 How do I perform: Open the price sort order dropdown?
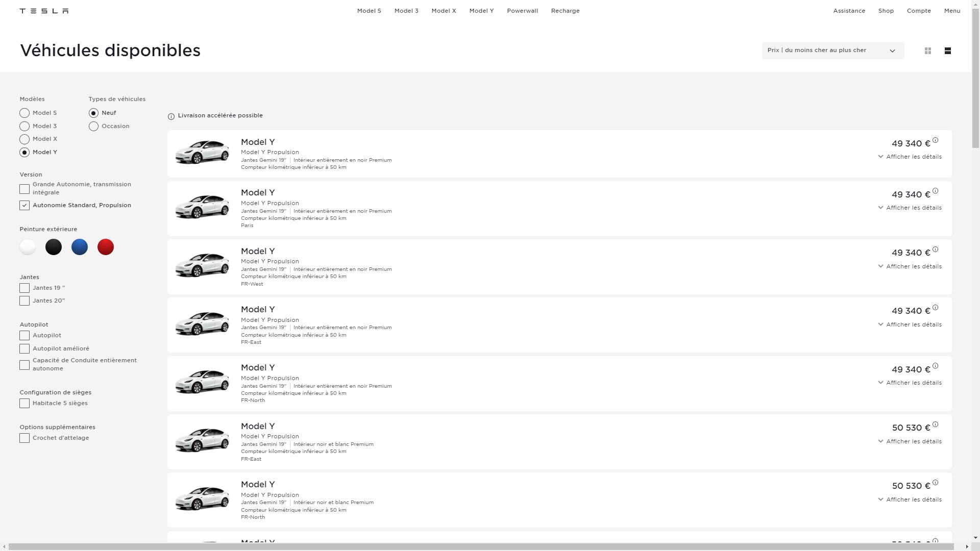pos(832,51)
